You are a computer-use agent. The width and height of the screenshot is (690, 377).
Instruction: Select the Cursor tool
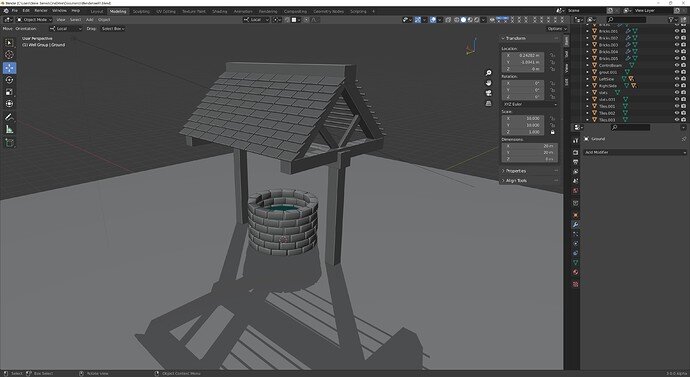pyautogui.click(x=9, y=55)
